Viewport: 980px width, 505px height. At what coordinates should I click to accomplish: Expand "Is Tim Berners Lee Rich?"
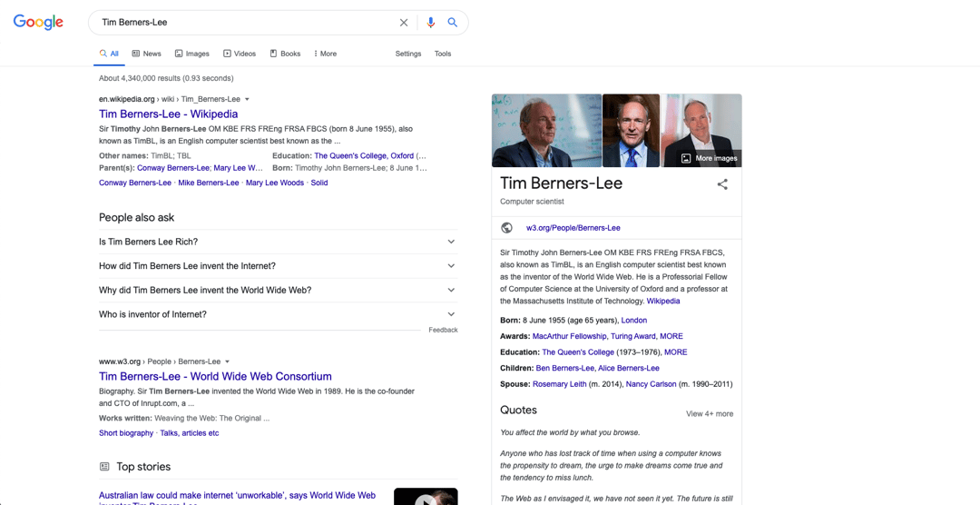pos(279,242)
